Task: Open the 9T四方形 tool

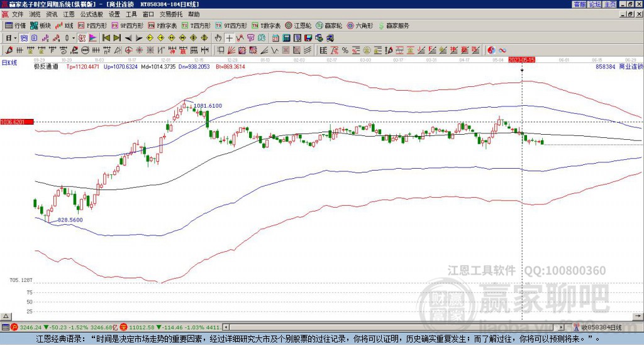Action: (231, 25)
